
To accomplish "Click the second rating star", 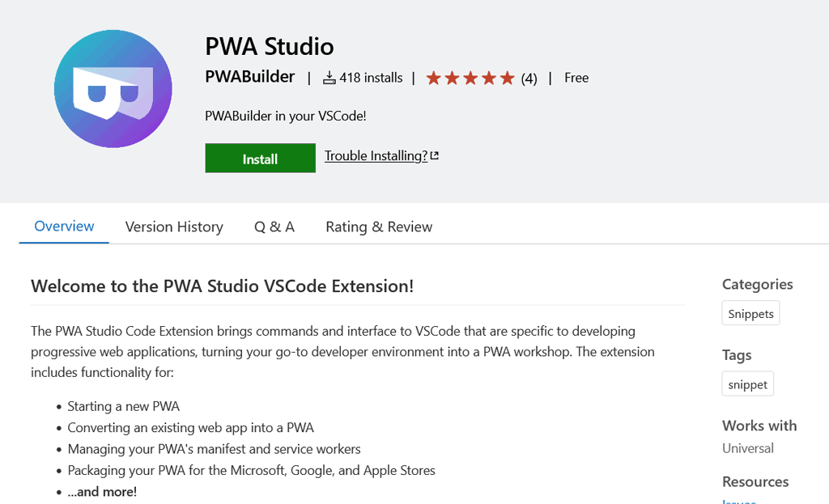I will [x=453, y=77].
